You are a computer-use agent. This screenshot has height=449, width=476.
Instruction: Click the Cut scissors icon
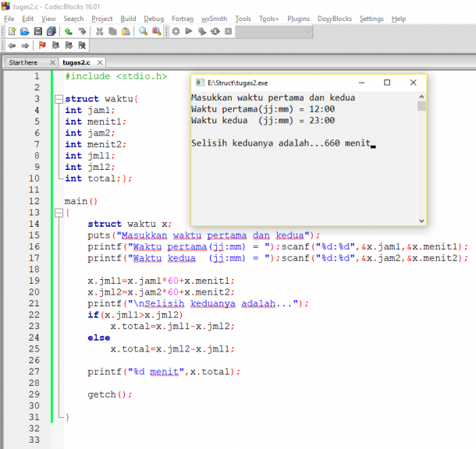click(99, 31)
